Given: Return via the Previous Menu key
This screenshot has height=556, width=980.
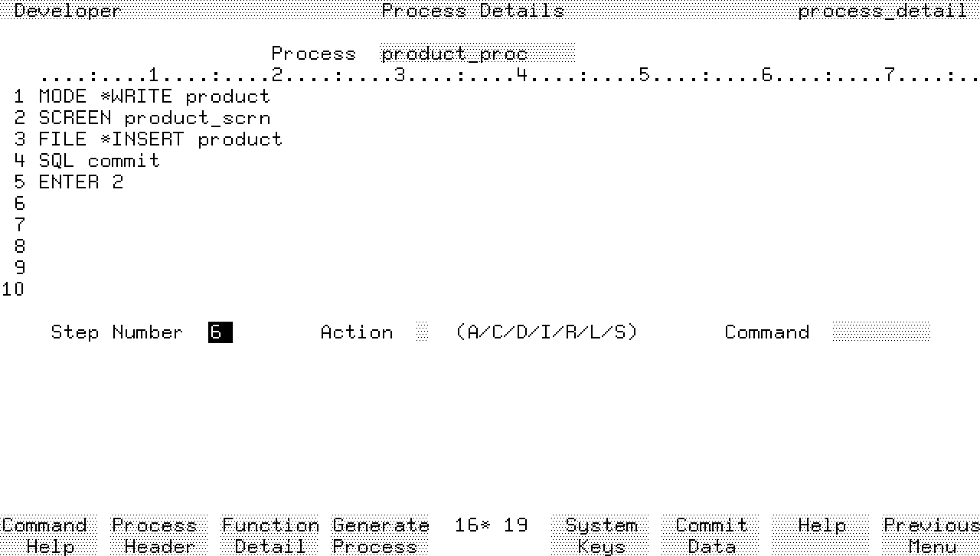Looking at the screenshot, I should coord(931,535).
